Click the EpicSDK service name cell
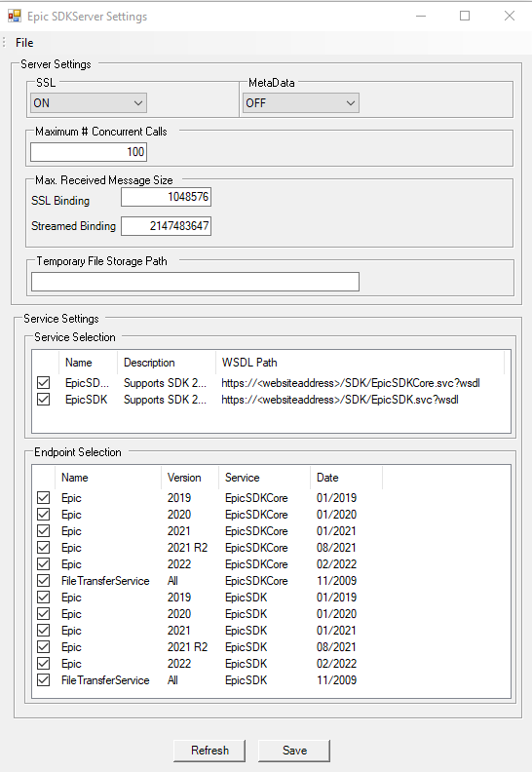The image size is (532, 772). tap(86, 400)
